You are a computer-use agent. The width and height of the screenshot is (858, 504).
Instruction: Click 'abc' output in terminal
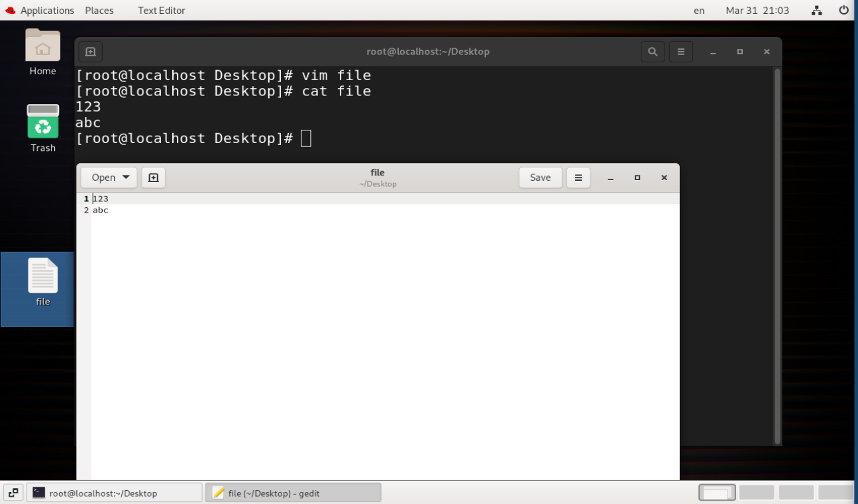click(88, 123)
